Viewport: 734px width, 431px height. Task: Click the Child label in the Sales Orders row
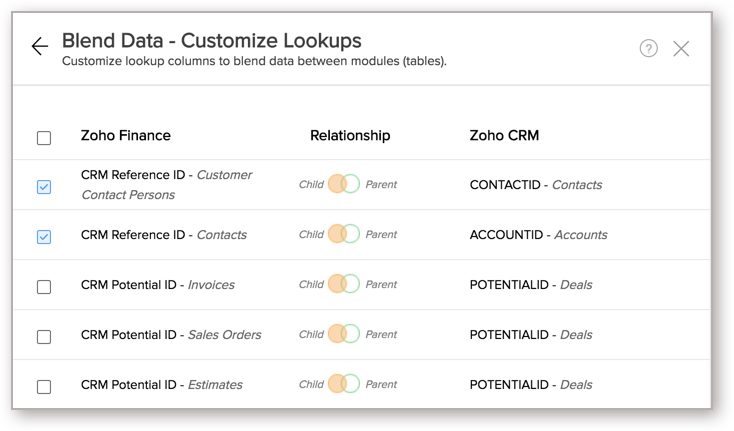[311, 335]
